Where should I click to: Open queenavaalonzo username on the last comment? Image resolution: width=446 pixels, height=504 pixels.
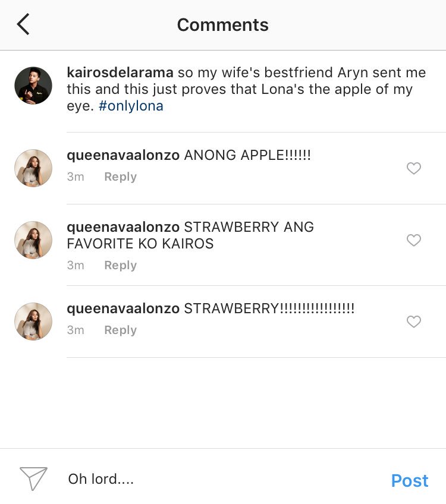pos(123,308)
